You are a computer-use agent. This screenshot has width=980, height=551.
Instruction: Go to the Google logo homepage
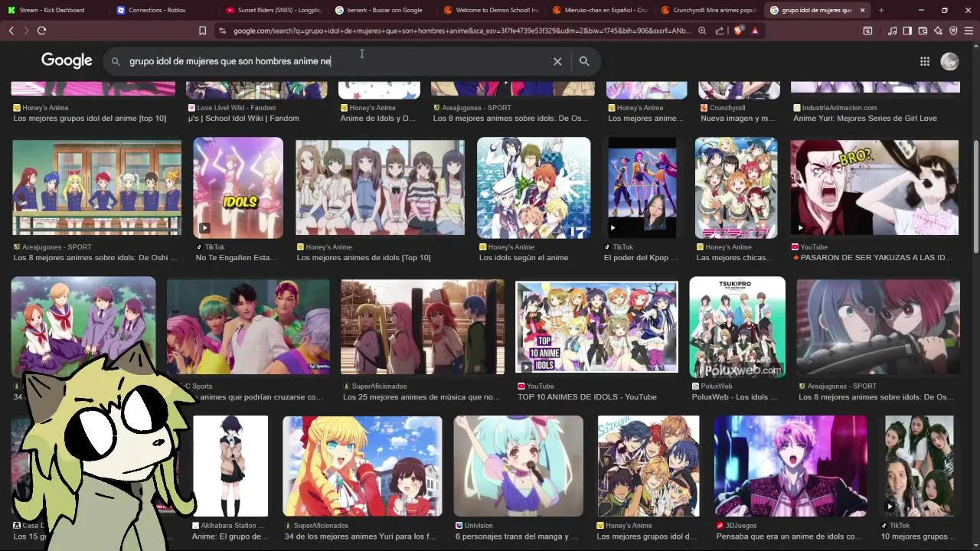pos(67,60)
